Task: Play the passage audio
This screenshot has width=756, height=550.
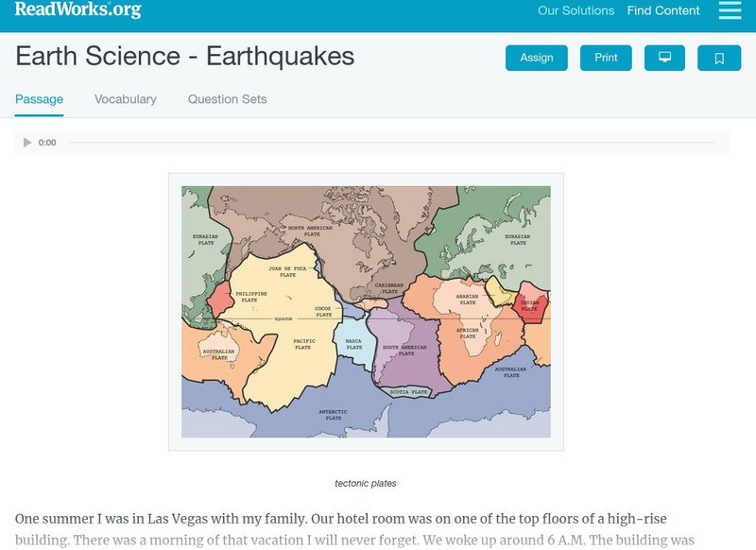Action: coord(27,143)
